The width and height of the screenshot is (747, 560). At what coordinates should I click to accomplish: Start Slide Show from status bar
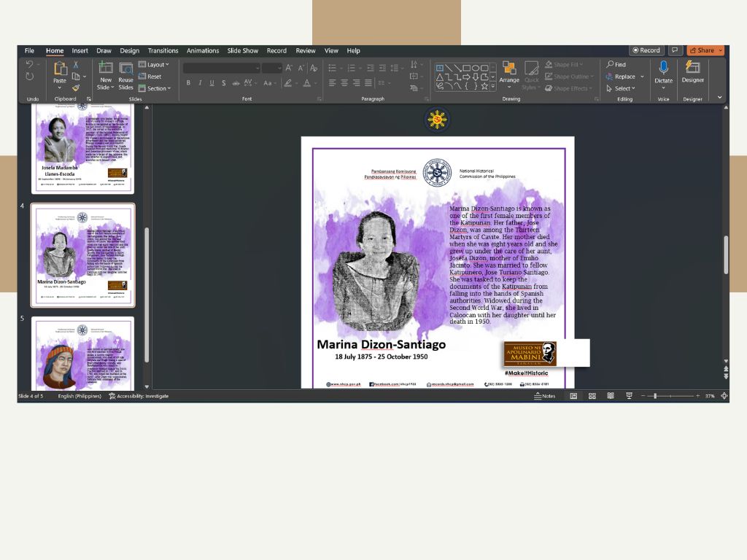(x=629, y=396)
